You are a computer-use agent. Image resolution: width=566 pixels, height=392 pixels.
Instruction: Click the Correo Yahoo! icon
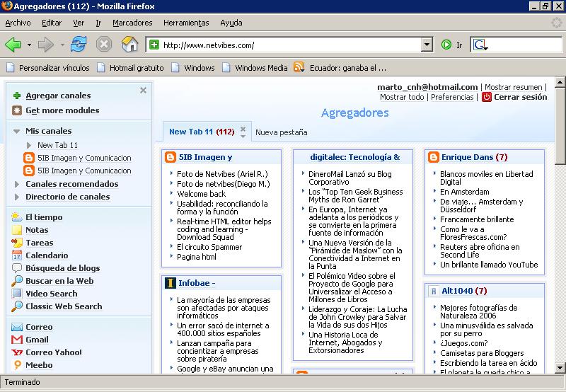point(16,352)
